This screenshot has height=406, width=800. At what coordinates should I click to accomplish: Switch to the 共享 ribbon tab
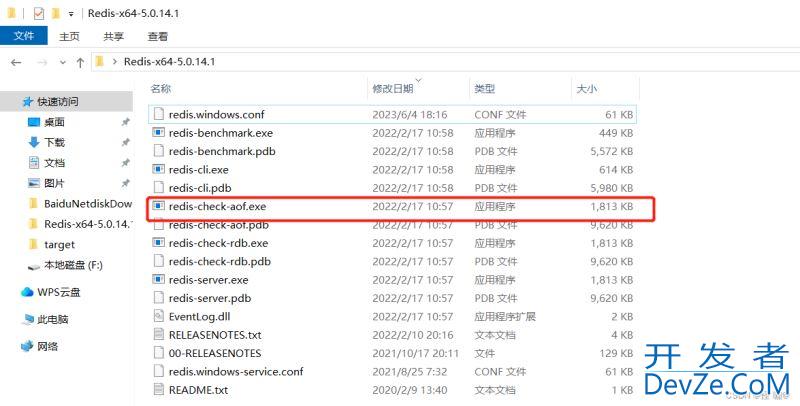click(113, 36)
